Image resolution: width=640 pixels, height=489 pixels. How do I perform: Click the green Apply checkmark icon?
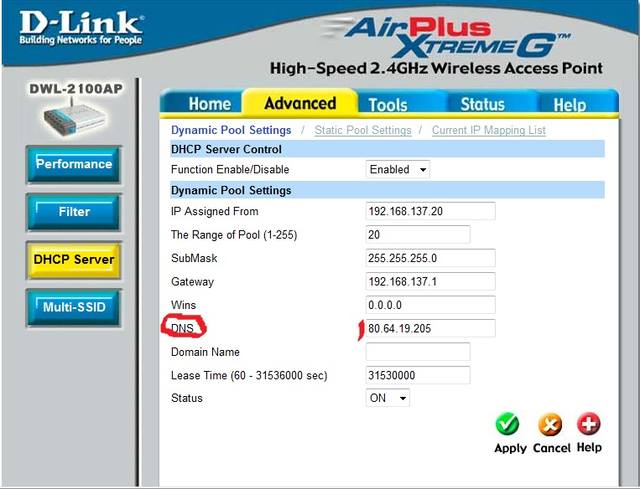click(507, 425)
